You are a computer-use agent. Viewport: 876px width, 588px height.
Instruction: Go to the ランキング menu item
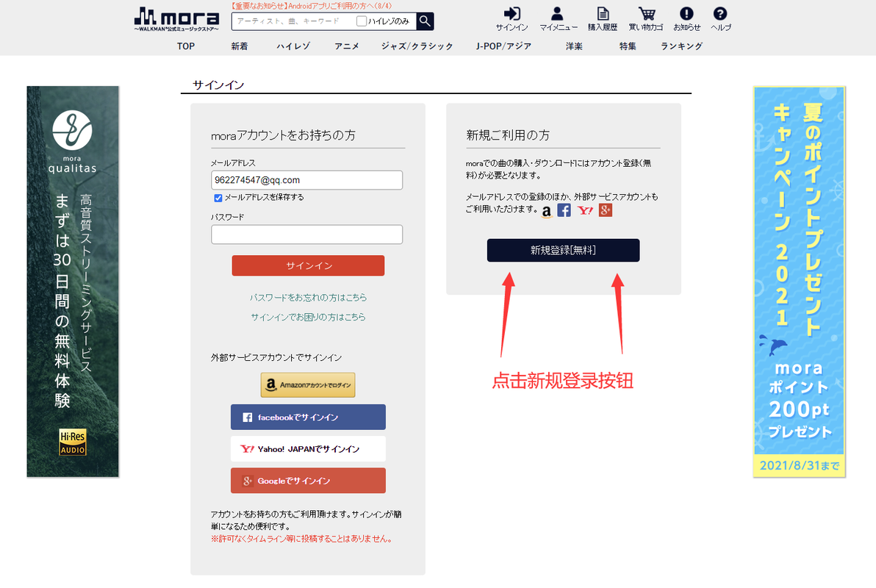[x=681, y=46]
